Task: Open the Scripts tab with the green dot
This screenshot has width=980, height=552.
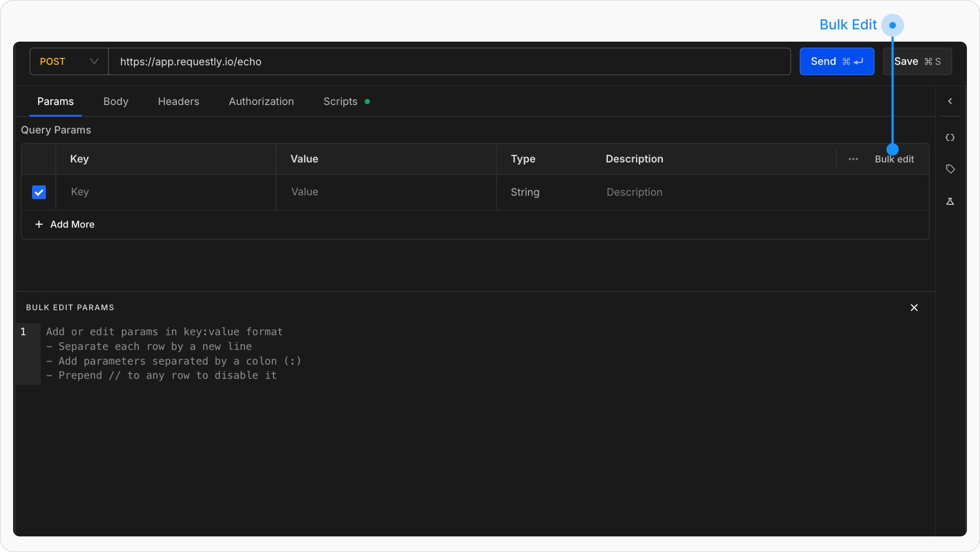Action: [x=340, y=101]
